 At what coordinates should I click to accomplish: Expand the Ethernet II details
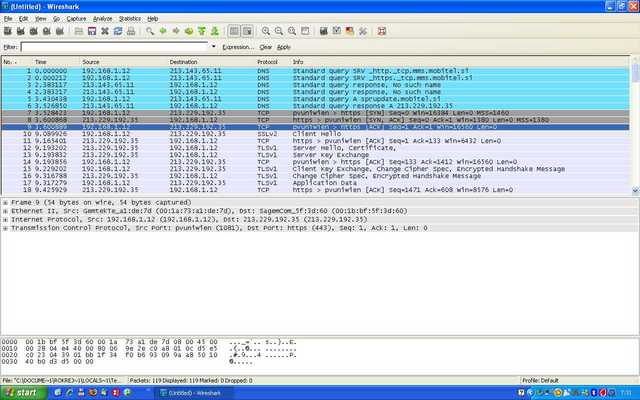tap(5, 211)
